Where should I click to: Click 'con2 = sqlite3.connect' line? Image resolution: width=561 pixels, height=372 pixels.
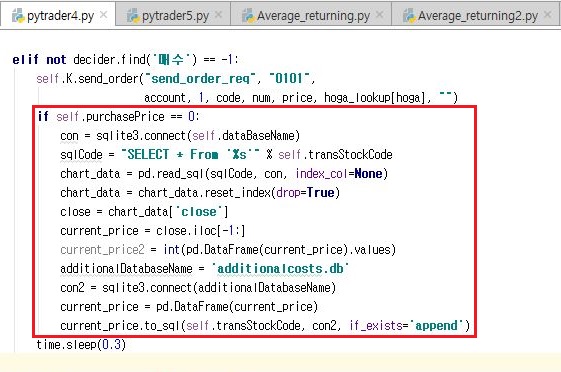[x=198, y=287]
